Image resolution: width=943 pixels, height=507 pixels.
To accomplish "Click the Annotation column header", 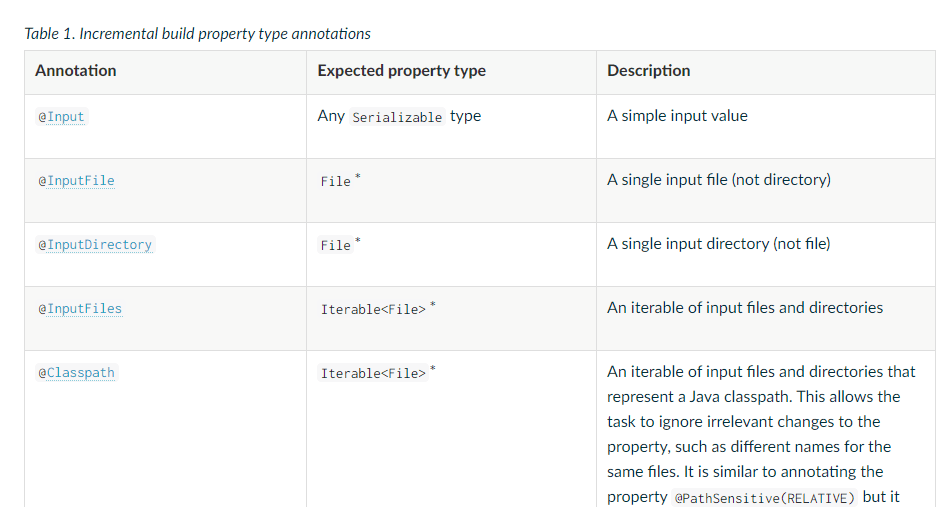I will point(76,71).
